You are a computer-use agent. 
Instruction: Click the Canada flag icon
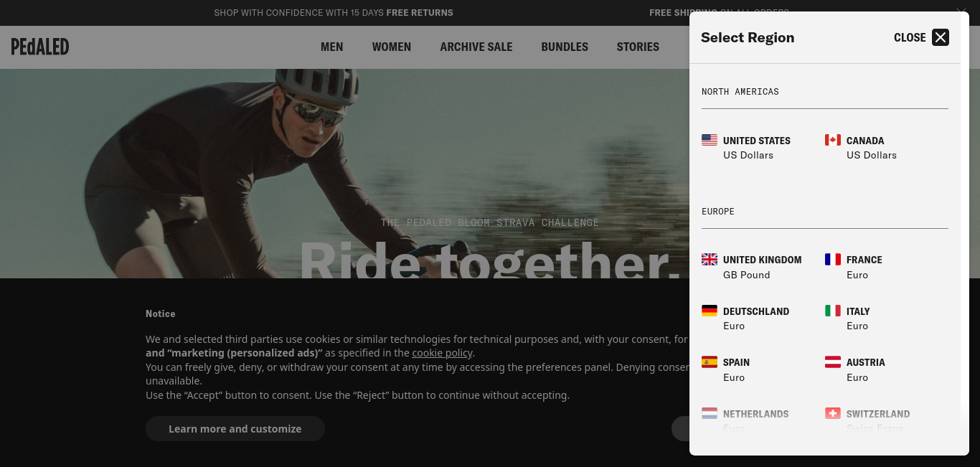pyautogui.click(x=832, y=140)
